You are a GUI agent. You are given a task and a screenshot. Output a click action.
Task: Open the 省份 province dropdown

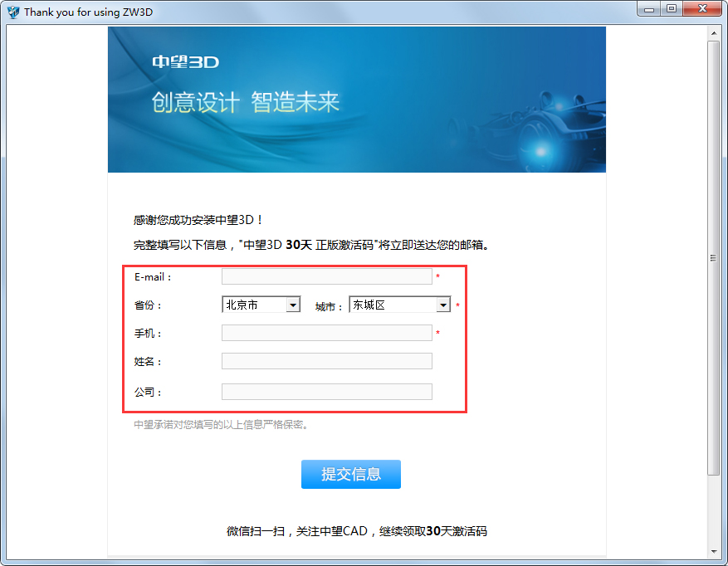[x=261, y=305]
